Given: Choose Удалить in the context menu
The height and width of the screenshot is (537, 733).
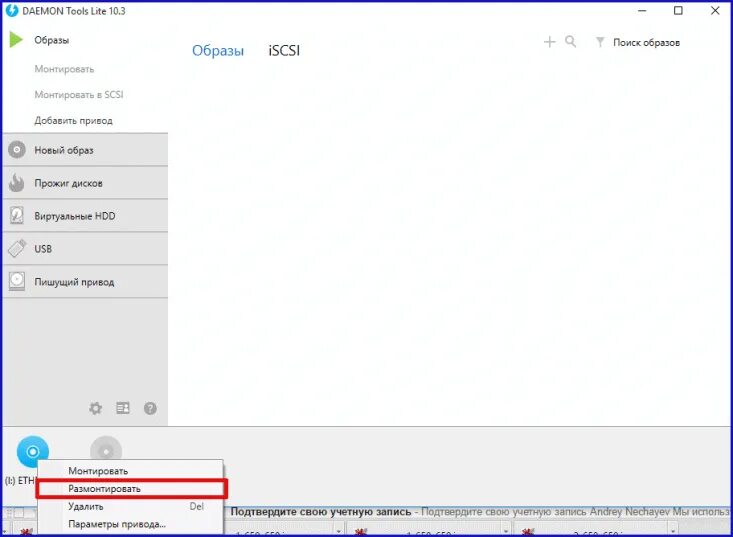Looking at the screenshot, I should pyautogui.click(x=130, y=507).
